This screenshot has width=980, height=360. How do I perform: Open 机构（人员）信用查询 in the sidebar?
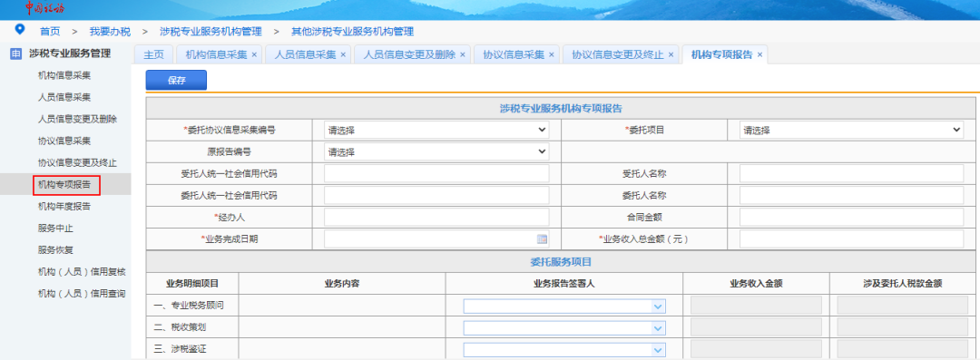82,293
